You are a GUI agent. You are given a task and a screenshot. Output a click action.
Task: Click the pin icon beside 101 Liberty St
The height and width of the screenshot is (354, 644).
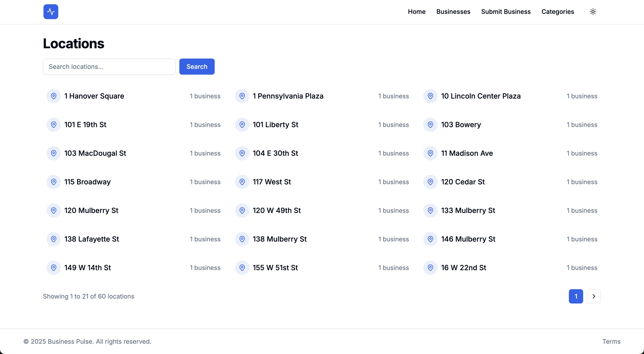pyautogui.click(x=242, y=125)
